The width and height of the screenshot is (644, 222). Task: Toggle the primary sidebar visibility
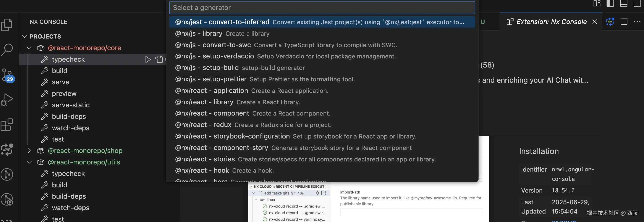point(610,3)
